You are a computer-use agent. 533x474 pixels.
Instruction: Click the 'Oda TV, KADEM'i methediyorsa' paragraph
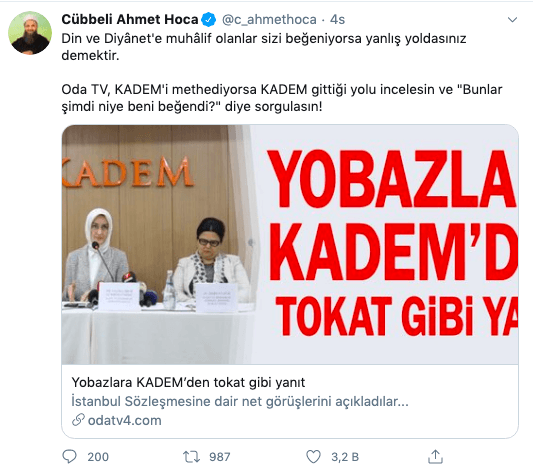coord(282,98)
